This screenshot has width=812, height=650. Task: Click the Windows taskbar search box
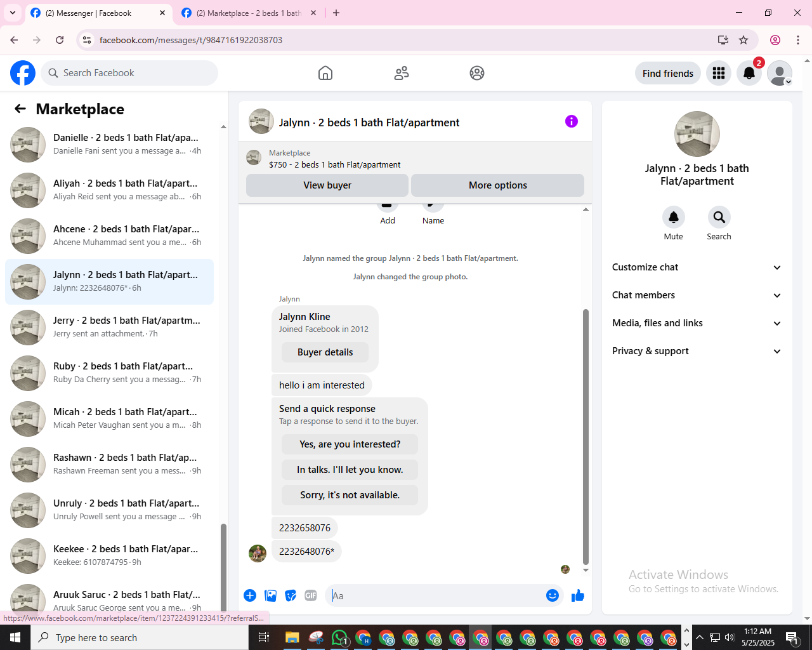click(x=140, y=637)
